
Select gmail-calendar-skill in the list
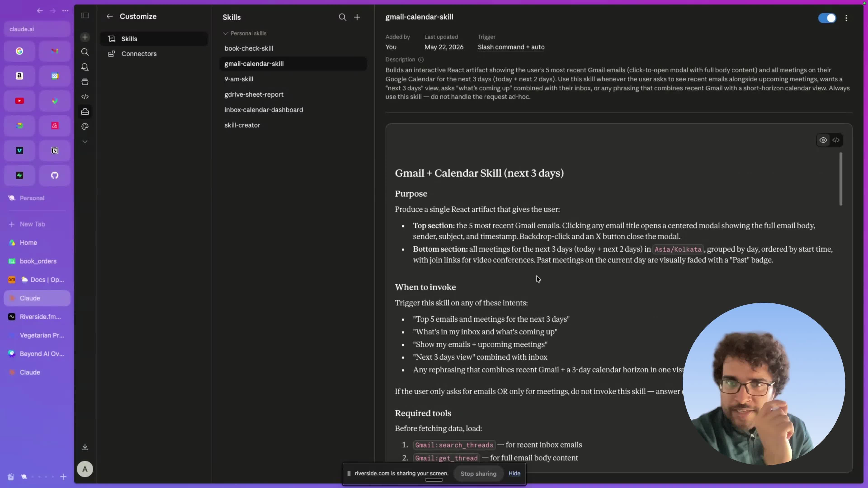(x=293, y=64)
